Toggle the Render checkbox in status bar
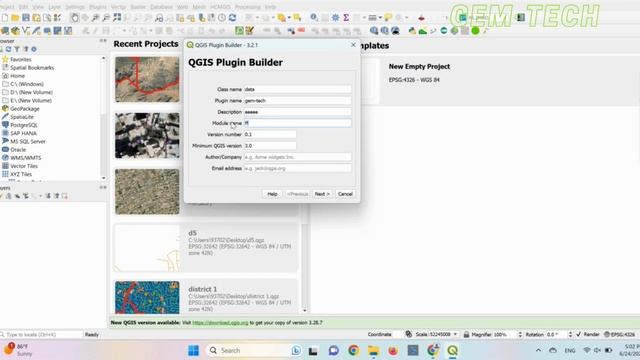The image size is (640, 360). [578, 334]
